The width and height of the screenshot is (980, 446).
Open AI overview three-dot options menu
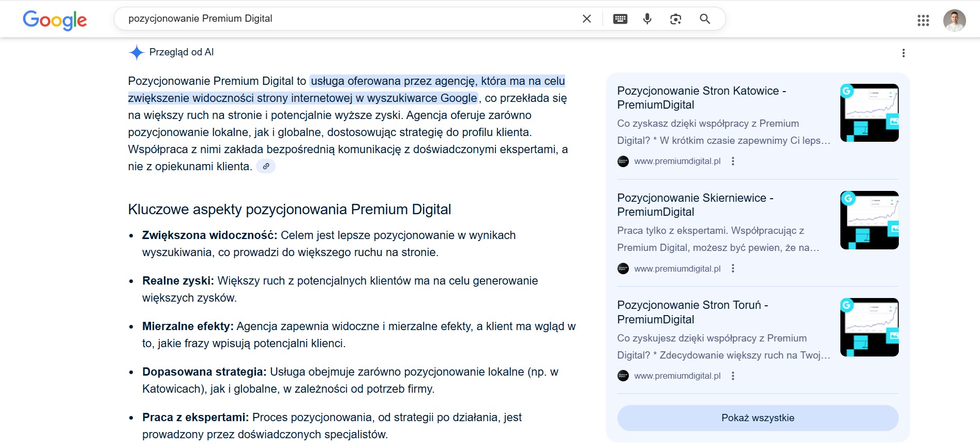pos(903,53)
